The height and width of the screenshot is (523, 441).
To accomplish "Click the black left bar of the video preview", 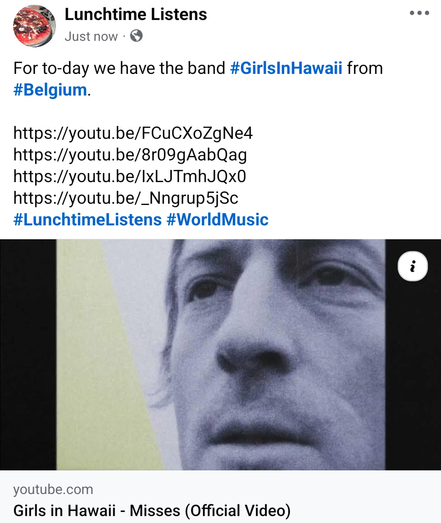I will click(x=28, y=355).
